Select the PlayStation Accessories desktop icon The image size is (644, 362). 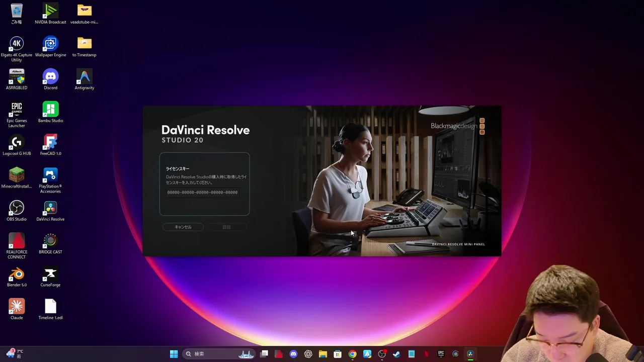click(x=50, y=181)
